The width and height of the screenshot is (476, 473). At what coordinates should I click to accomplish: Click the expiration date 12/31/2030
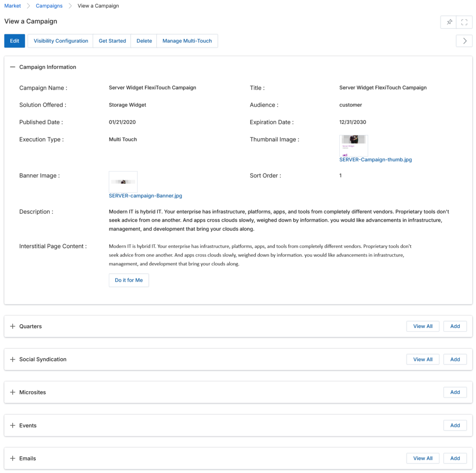pyautogui.click(x=353, y=122)
